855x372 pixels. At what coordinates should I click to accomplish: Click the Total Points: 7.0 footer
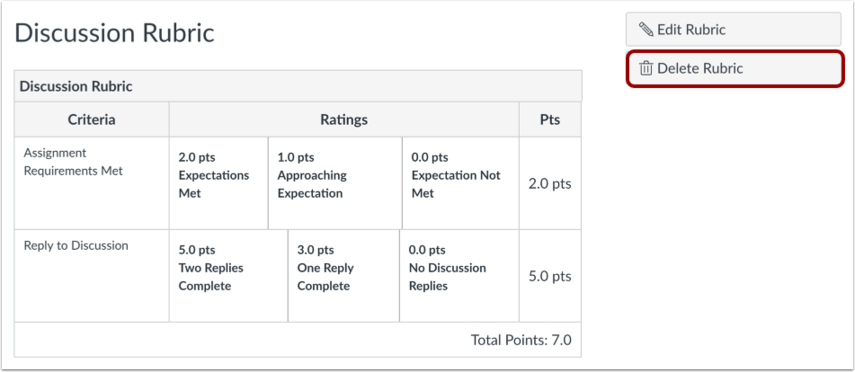point(521,340)
